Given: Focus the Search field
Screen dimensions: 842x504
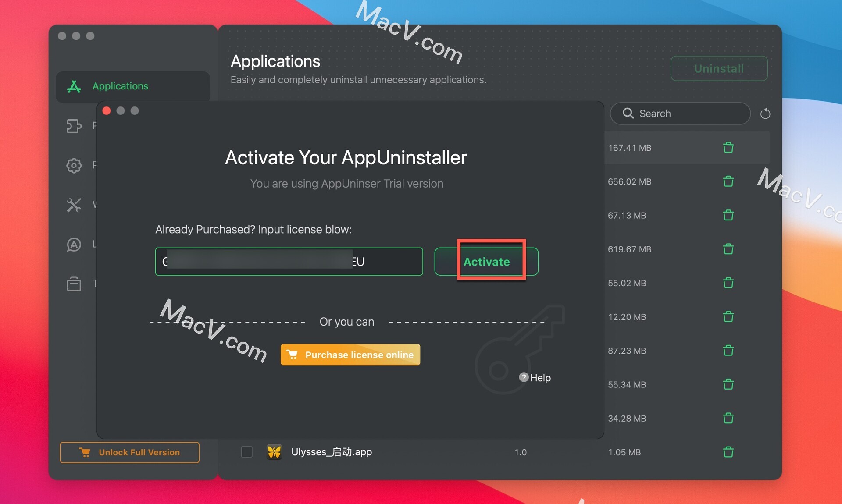Looking at the screenshot, I should 680,114.
